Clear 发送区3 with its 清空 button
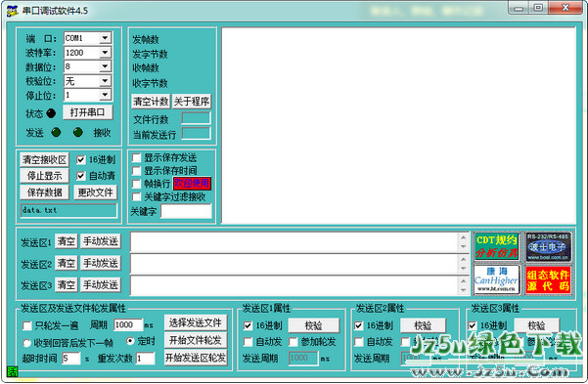588x384 pixels. tap(67, 285)
